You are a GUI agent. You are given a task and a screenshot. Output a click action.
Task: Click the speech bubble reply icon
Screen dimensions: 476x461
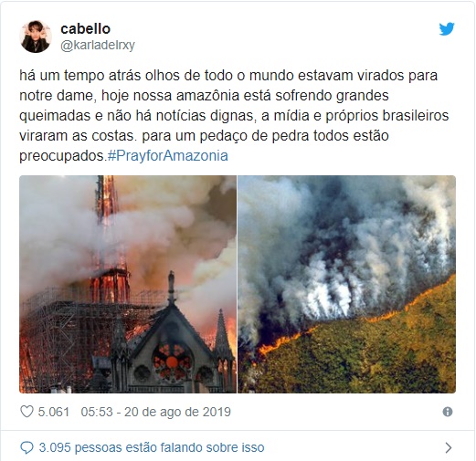click(x=26, y=447)
